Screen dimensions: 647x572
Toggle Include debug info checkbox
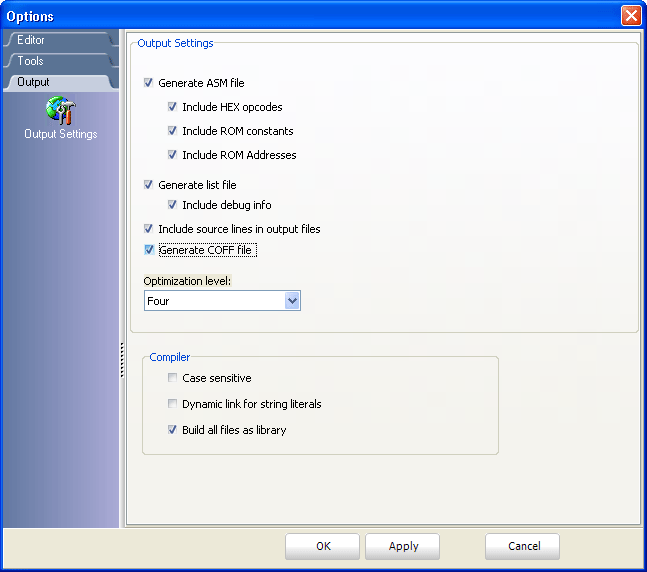(x=172, y=205)
